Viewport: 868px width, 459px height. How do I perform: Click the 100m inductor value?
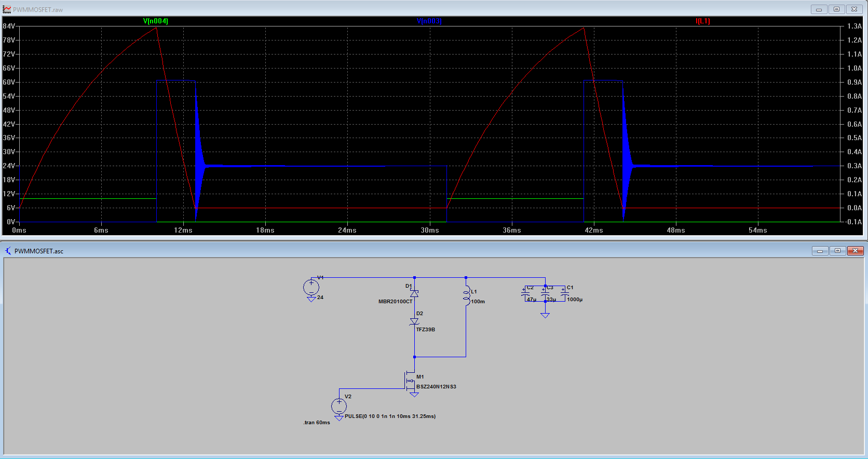click(x=478, y=302)
